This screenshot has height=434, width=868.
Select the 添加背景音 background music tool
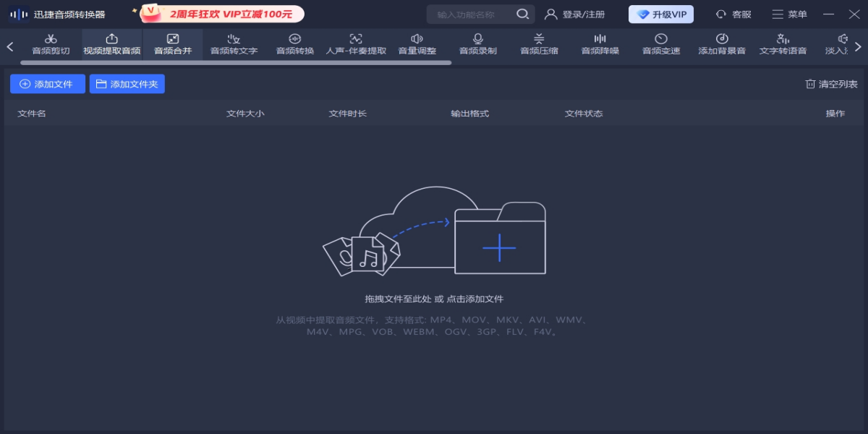pos(722,44)
